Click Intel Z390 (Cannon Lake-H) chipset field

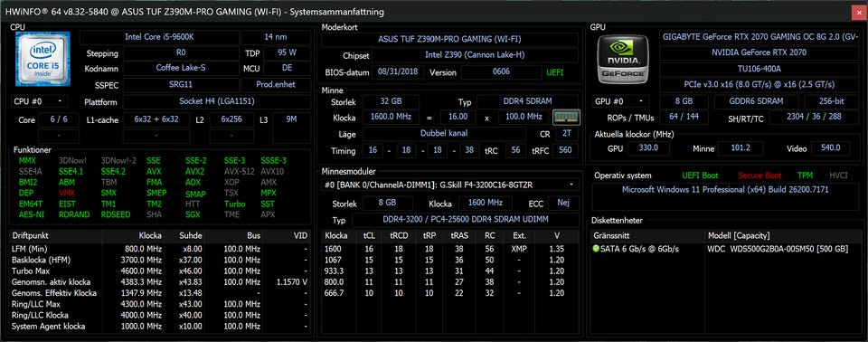pos(475,55)
